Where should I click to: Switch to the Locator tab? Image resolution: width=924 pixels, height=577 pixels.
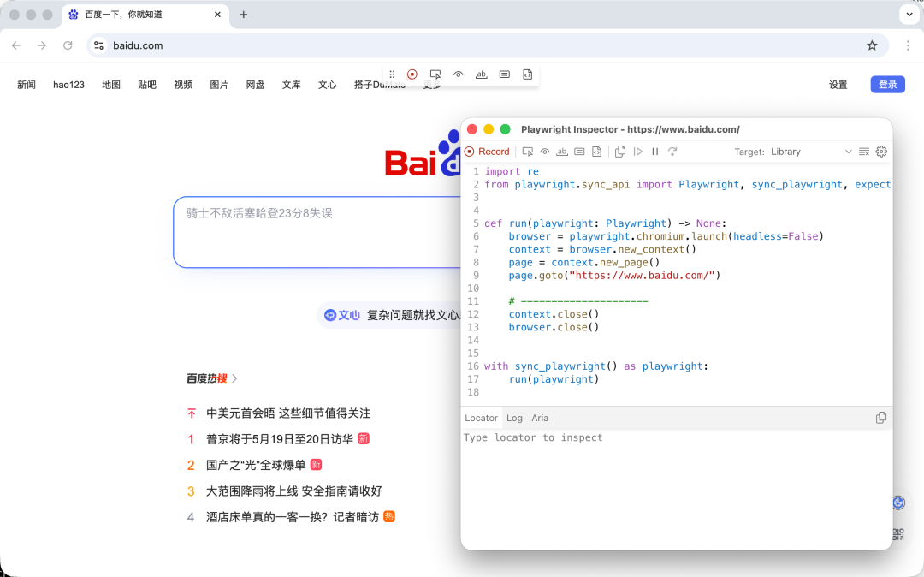click(x=481, y=418)
